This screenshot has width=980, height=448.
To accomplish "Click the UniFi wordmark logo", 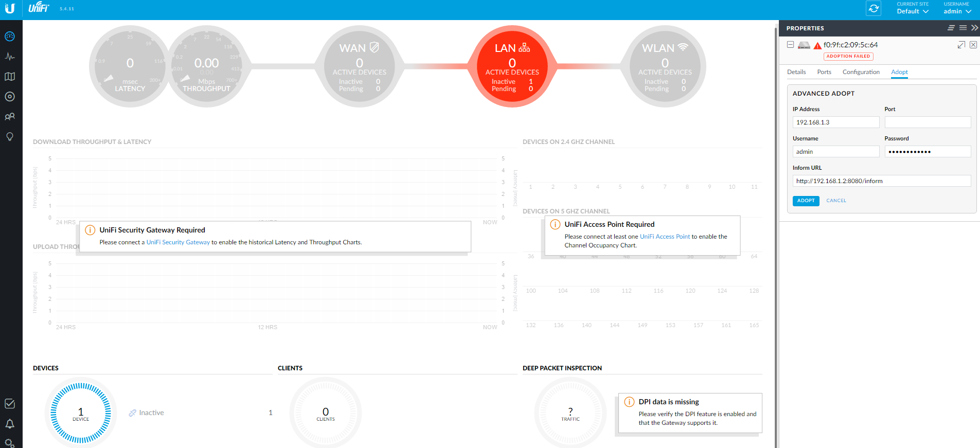I will click(x=39, y=7).
